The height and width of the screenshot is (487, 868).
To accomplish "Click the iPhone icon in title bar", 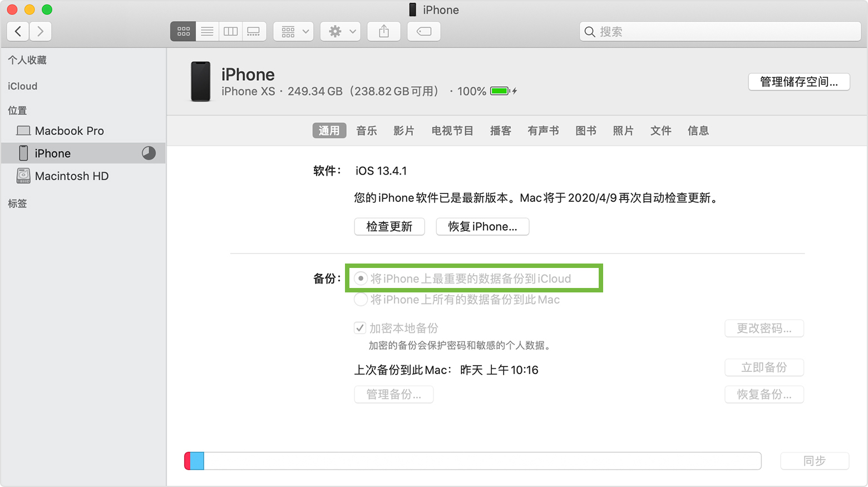I will click(412, 9).
